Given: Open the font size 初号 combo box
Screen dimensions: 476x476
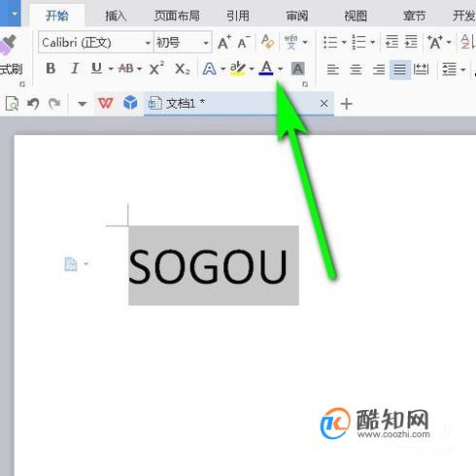Looking at the screenshot, I should coord(183,42).
